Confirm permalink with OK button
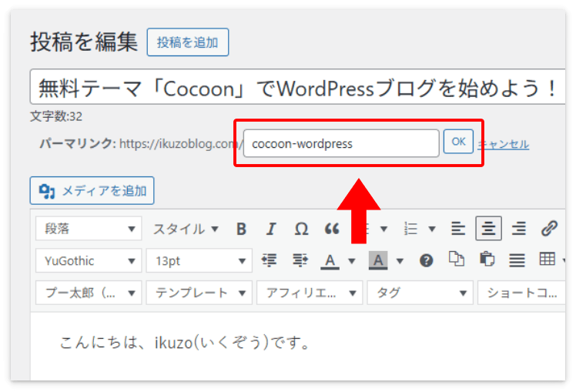Screen dimensions: 576x392 pos(458,142)
